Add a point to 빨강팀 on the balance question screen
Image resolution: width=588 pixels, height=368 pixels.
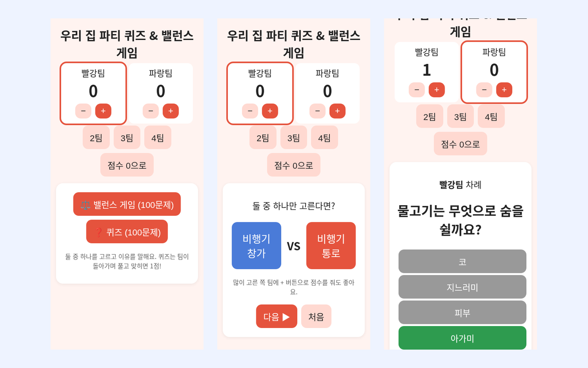pos(270,111)
